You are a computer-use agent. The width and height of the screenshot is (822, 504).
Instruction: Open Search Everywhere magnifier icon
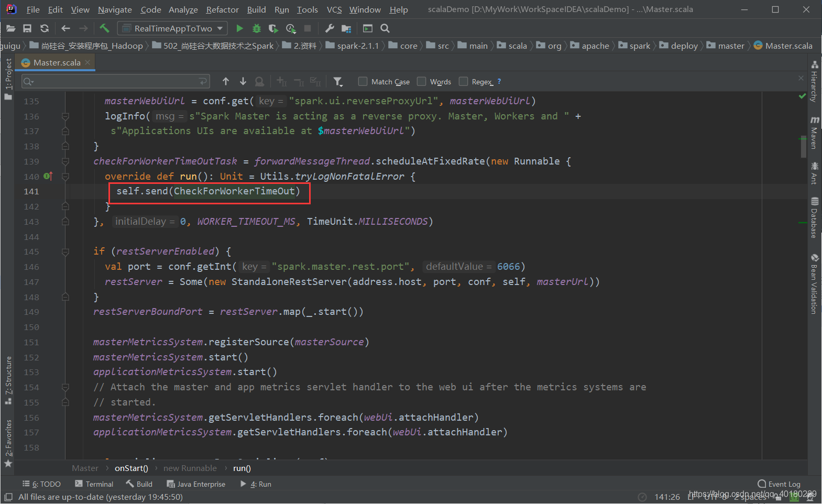pos(385,28)
